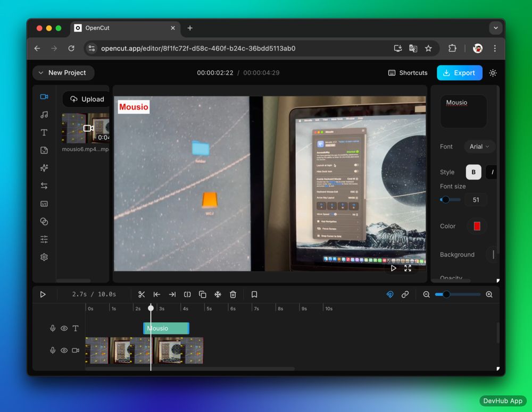Select the mousio6.mp4 media thumbnail

[x=86, y=128]
